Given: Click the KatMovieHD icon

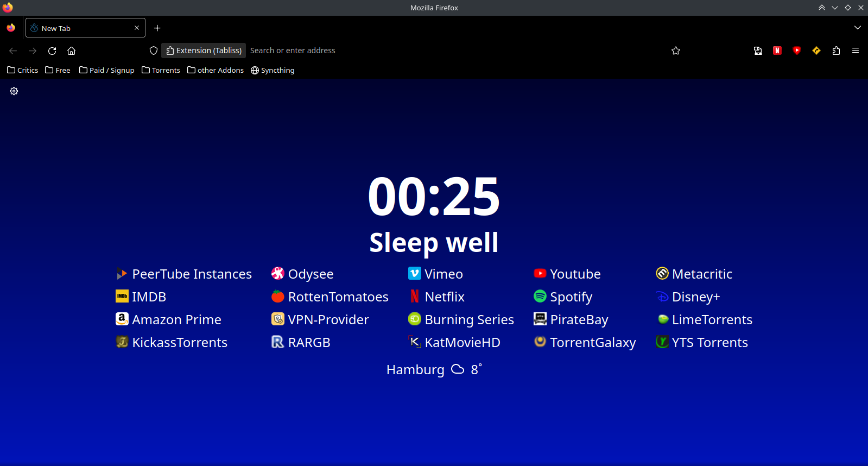Looking at the screenshot, I should [x=415, y=342].
